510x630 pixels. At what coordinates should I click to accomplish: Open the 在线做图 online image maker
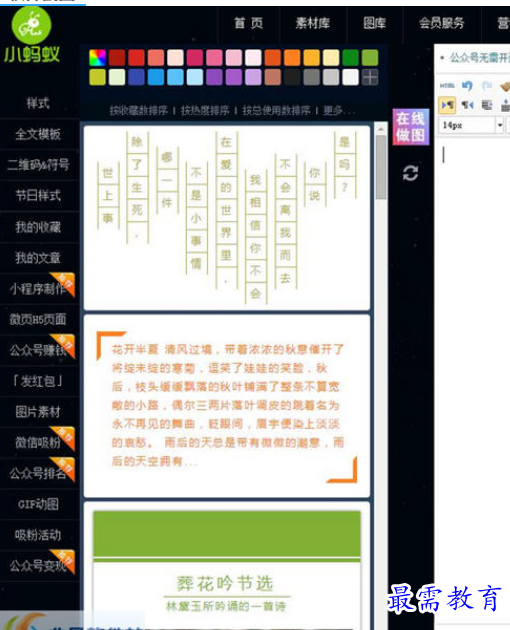411,127
